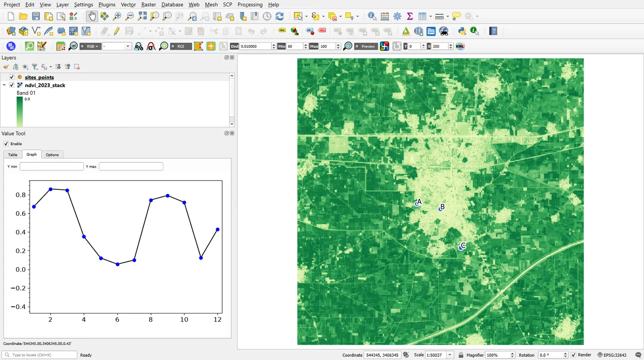Toggle the SCP Preview display button
Image resolution: width=644 pixels, height=360 pixels.
pyautogui.click(x=366, y=46)
